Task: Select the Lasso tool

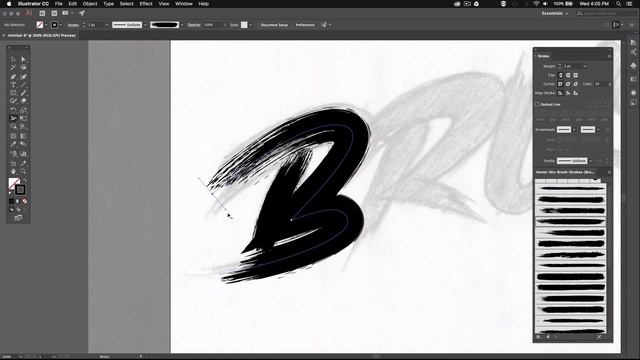Action: [23, 68]
